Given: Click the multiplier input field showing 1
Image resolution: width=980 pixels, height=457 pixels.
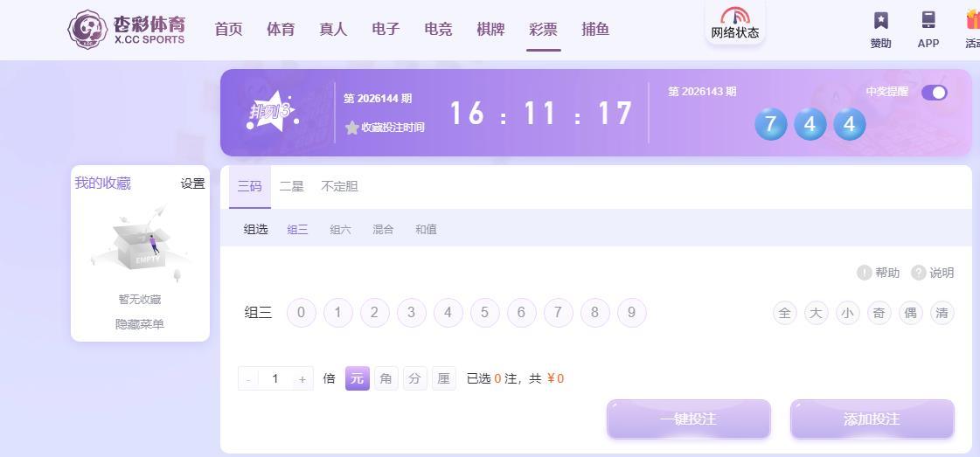Looking at the screenshot, I should pyautogui.click(x=275, y=379).
